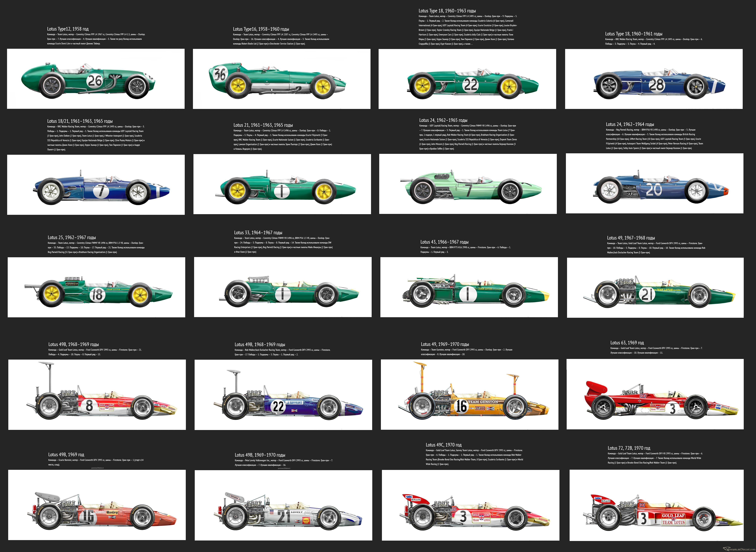Select the blue number 7 Lotus 18/21 car image
Image resolution: width=756 pixels, height=552 pixels.
[x=96, y=184]
